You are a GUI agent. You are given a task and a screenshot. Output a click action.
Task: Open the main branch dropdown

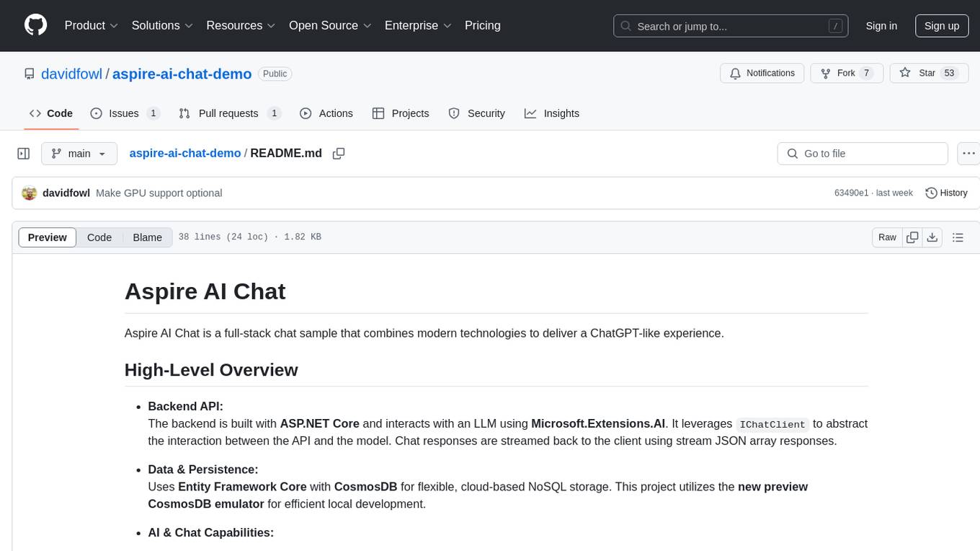coord(79,154)
